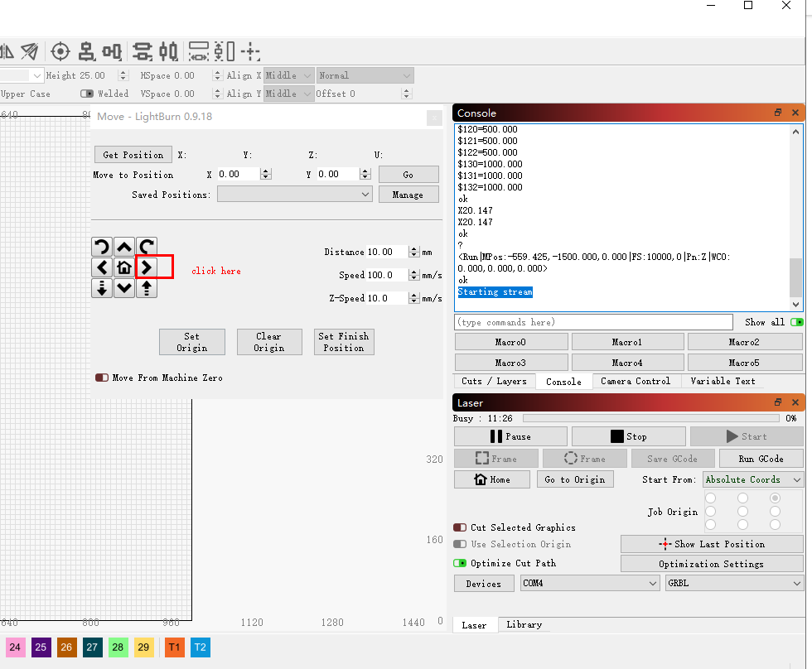Toggle Move From Machine Zero switch
Screen dimensions: 812x669
[x=102, y=378]
